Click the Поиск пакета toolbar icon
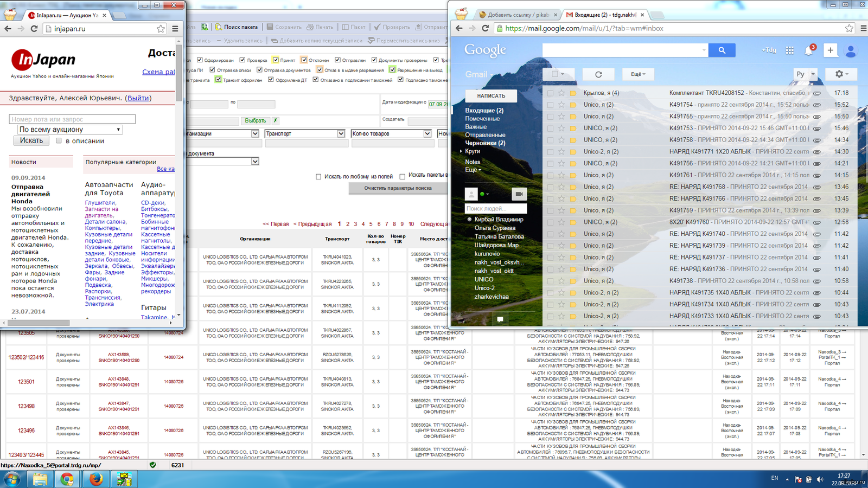The width and height of the screenshot is (868, 488). 219,27
